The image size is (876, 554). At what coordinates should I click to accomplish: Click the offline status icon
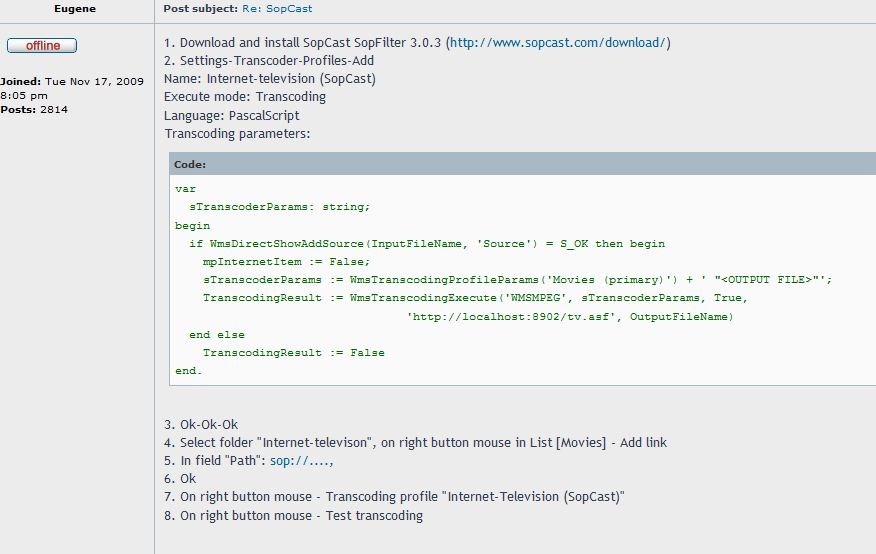(42, 46)
